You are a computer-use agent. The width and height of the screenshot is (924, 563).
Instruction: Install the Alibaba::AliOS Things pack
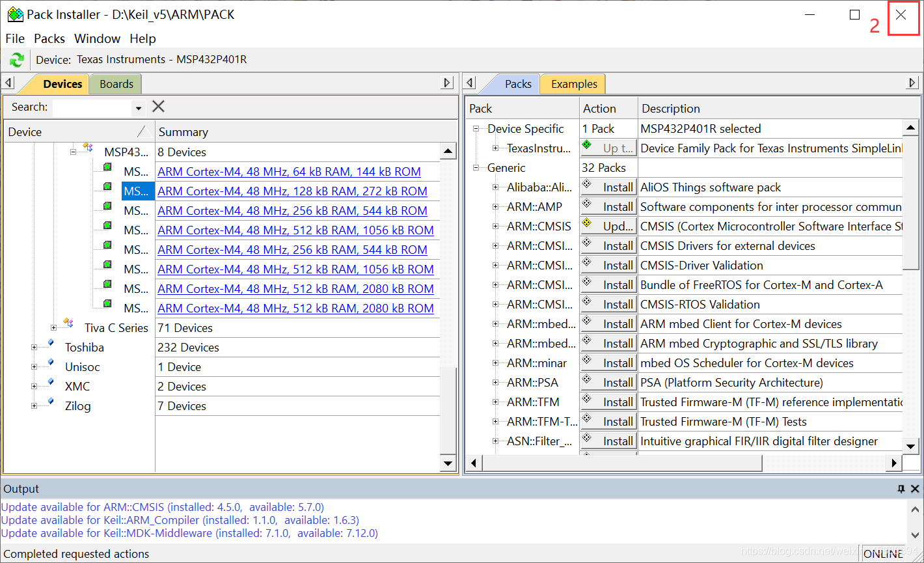coord(608,187)
